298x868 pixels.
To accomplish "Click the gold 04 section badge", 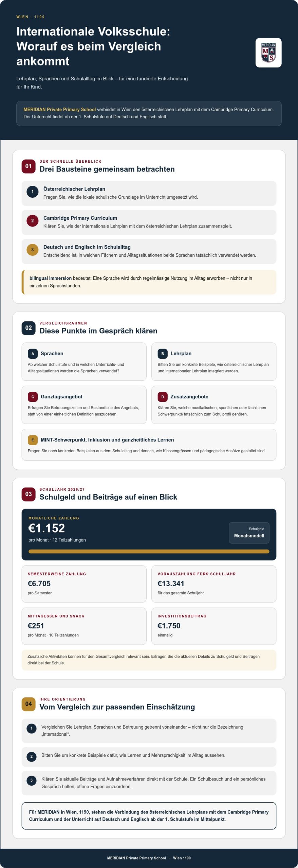I will (29, 704).
